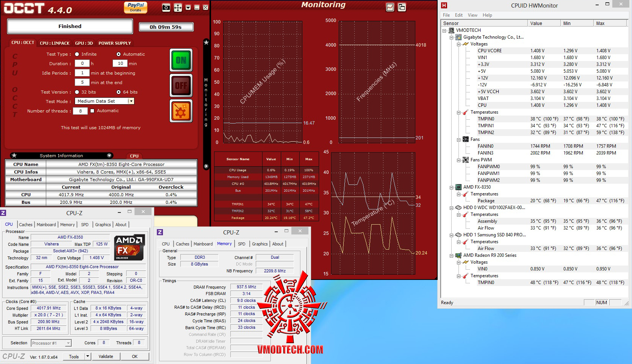
Task: Select the Infinite test type
Action: point(77,54)
